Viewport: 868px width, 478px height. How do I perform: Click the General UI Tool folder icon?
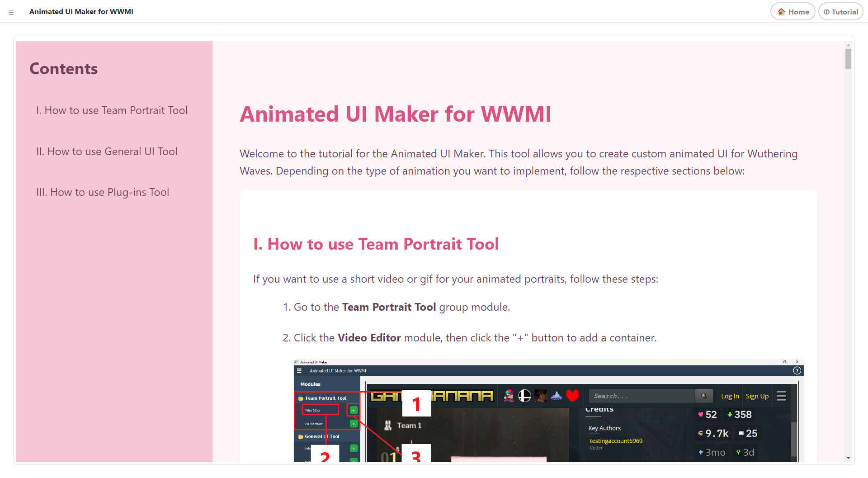tap(300, 436)
